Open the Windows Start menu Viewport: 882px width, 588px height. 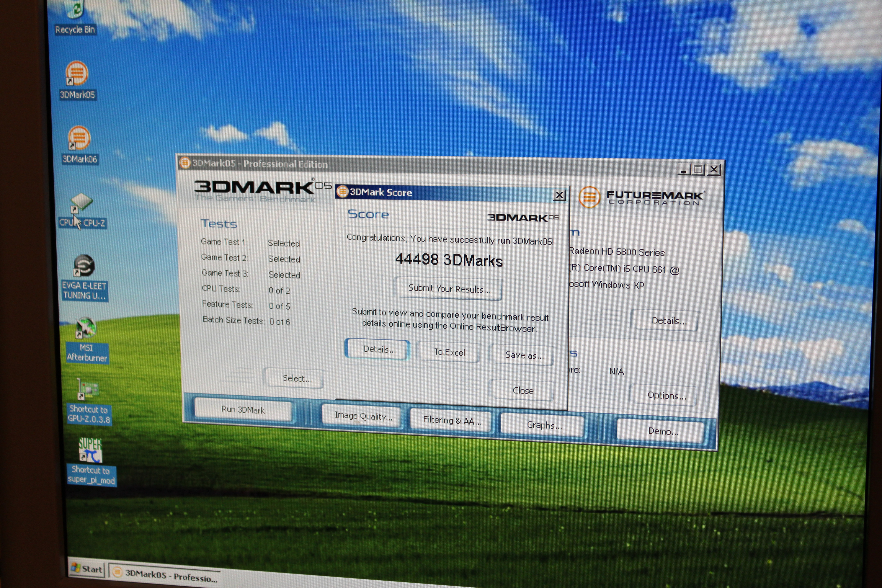point(87,569)
